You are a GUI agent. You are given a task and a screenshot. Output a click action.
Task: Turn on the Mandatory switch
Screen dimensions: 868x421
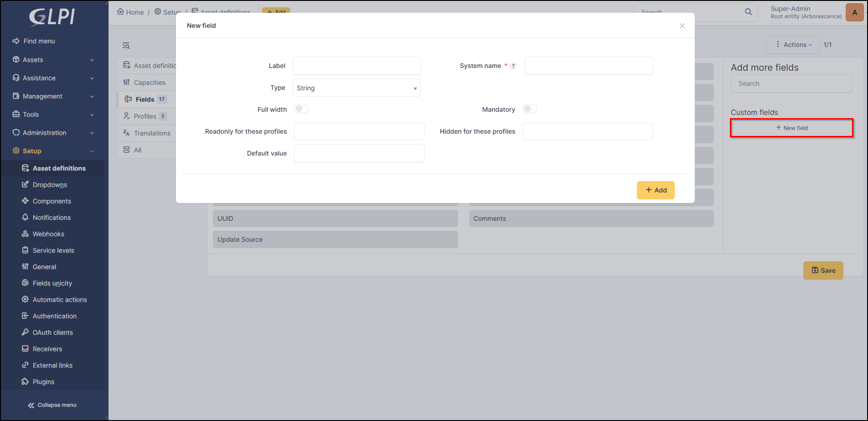tap(529, 109)
